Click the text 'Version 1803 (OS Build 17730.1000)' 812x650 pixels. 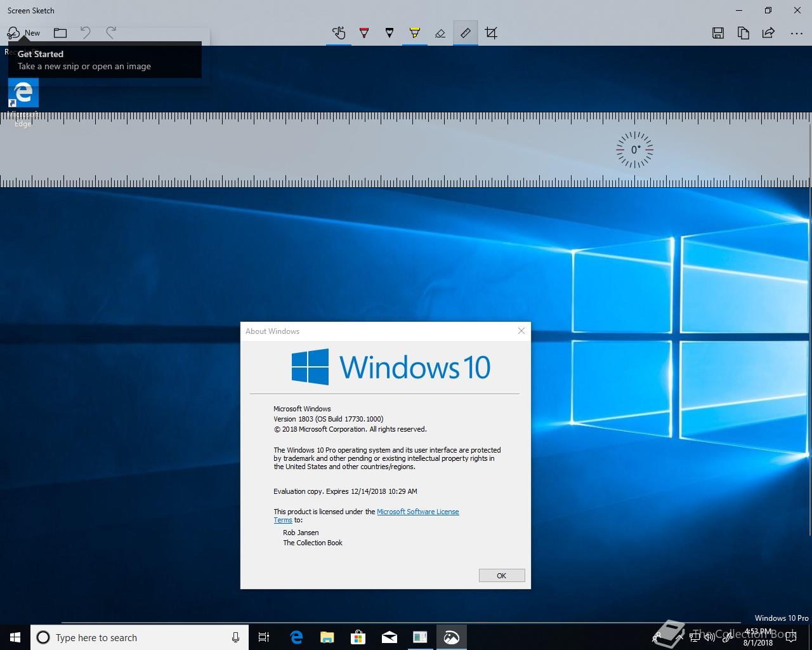coord(329,419)
